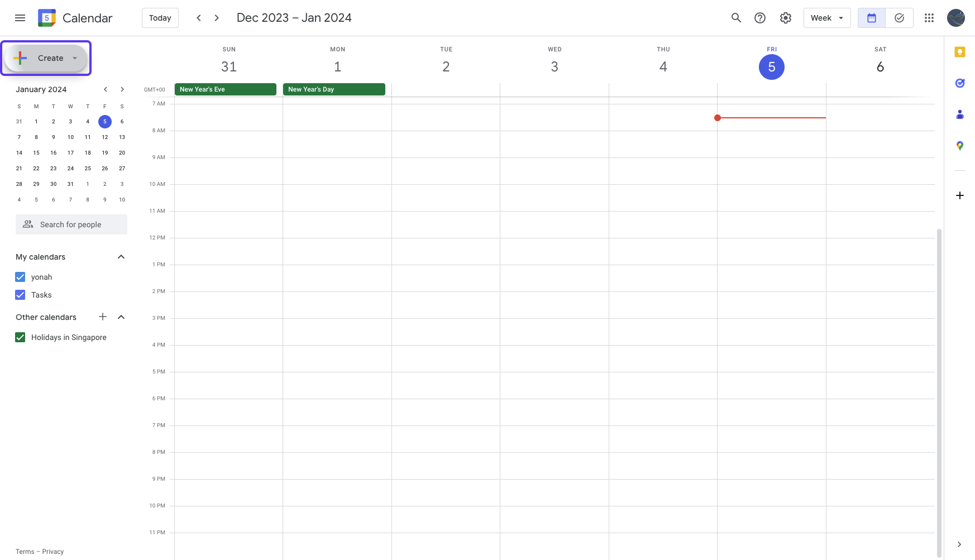Click the Google Calendar logo
This screenshot has height=560, width=975.
(x=47, y=18)
